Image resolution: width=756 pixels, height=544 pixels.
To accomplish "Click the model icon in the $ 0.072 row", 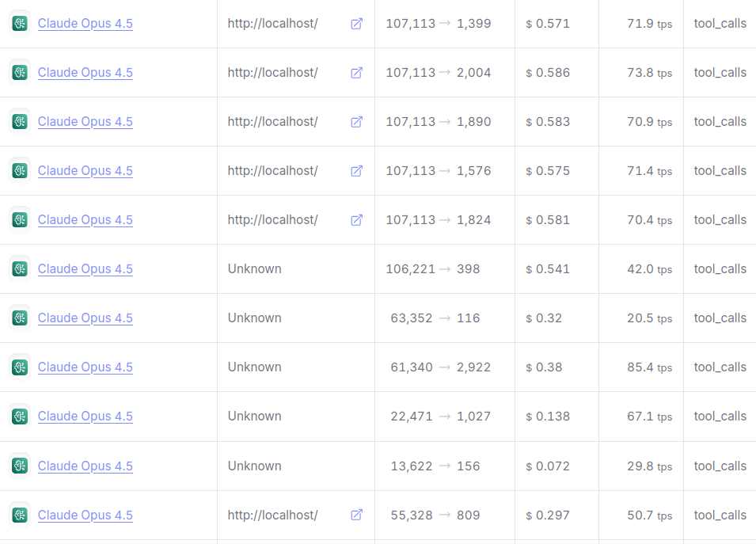I will click(x=20, y=466).
